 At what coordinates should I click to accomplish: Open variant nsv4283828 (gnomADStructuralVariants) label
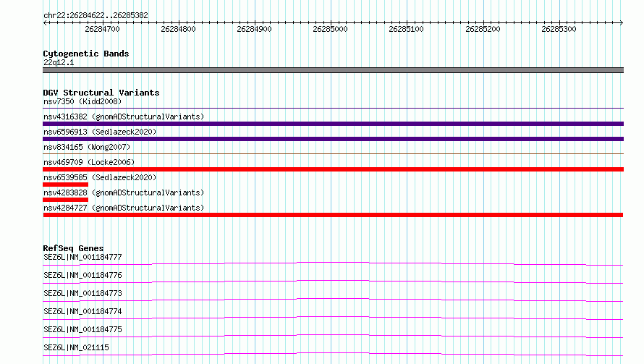(x=124, y=192)
